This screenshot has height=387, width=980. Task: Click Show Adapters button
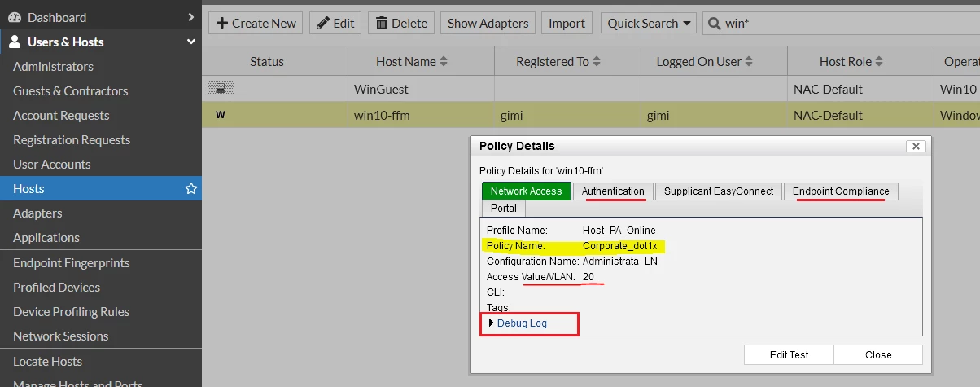(488, 23)
